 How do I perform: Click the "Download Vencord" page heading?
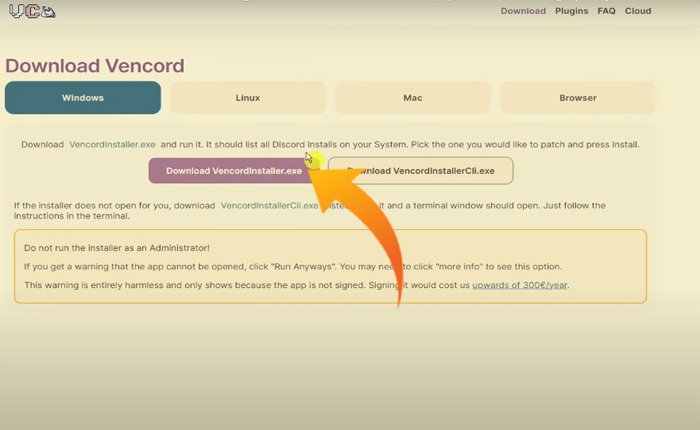tap(95, 66)
